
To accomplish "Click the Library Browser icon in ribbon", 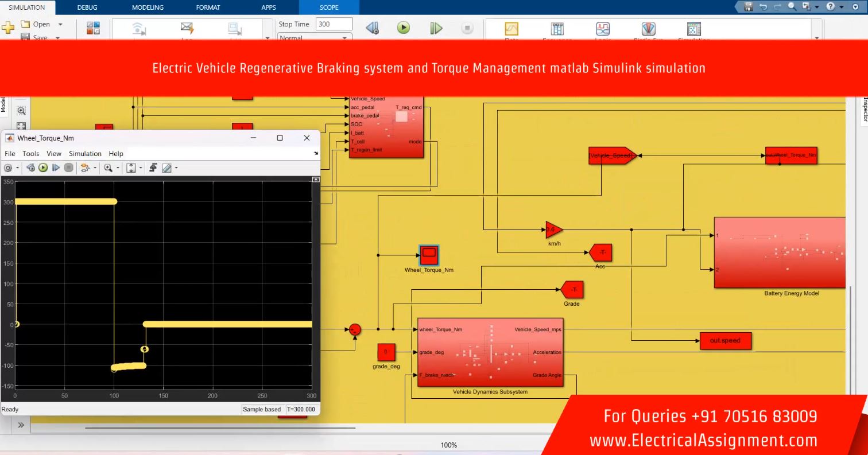I will 93,28.
